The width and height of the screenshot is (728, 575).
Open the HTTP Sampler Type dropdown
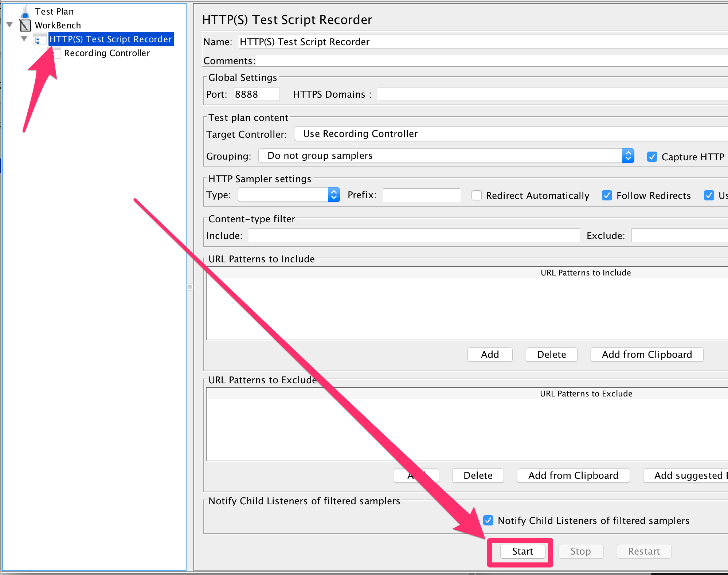289,195
